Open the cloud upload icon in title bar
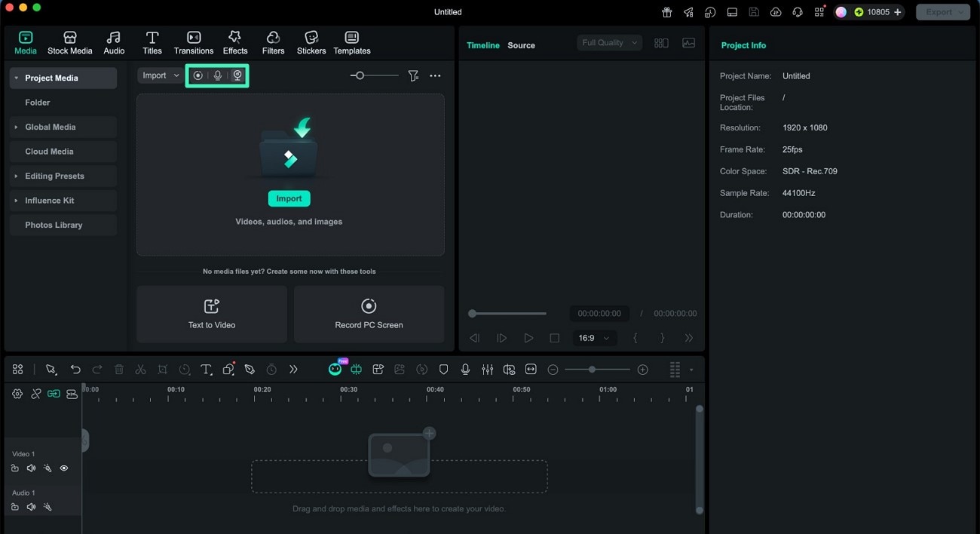This screenshot has height=534, width=980. 776,12
